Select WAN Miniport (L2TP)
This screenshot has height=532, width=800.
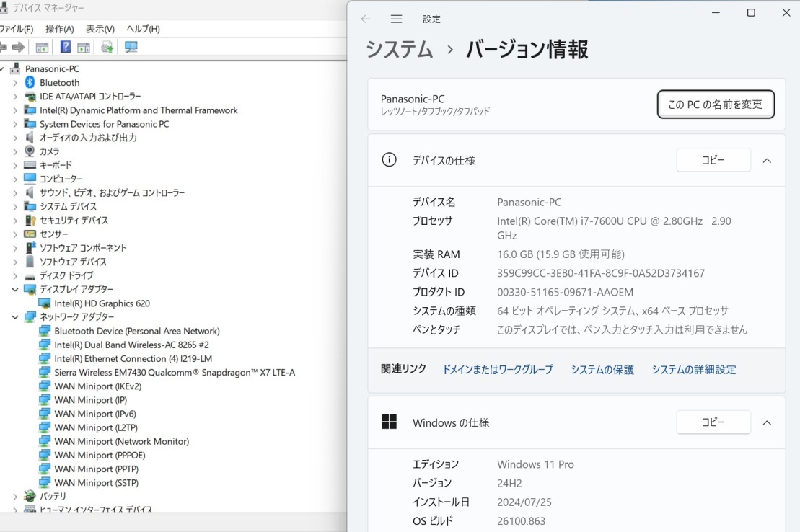tap(96, 427)
